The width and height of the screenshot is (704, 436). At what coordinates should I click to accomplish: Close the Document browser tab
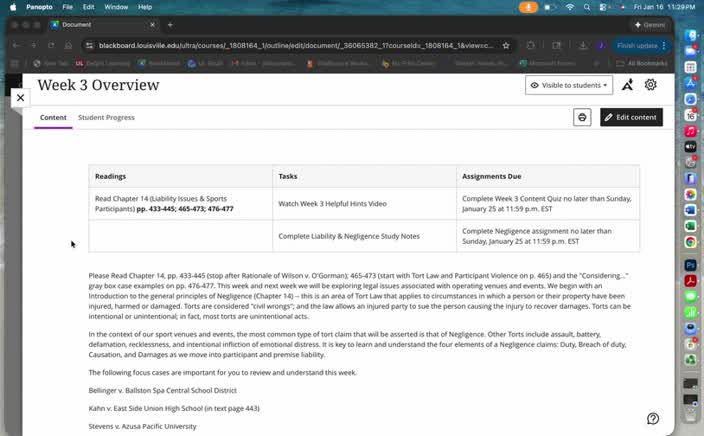153,25
